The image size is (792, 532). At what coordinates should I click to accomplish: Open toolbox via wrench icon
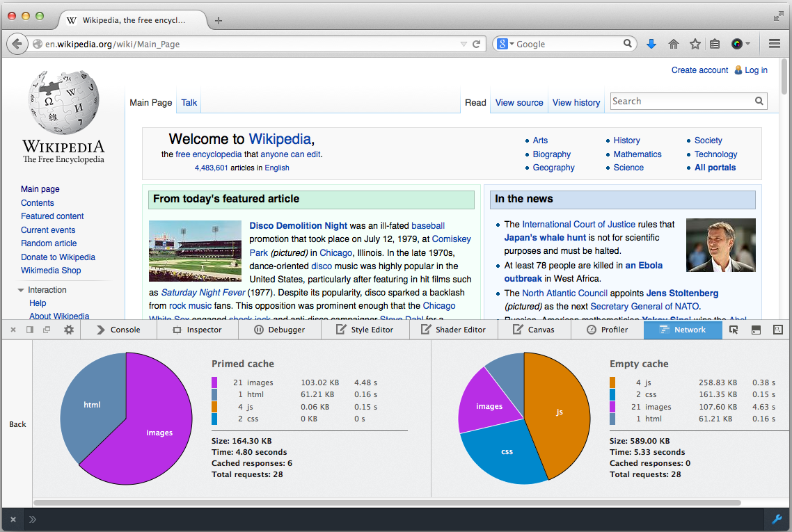click(x=777, y=519)
